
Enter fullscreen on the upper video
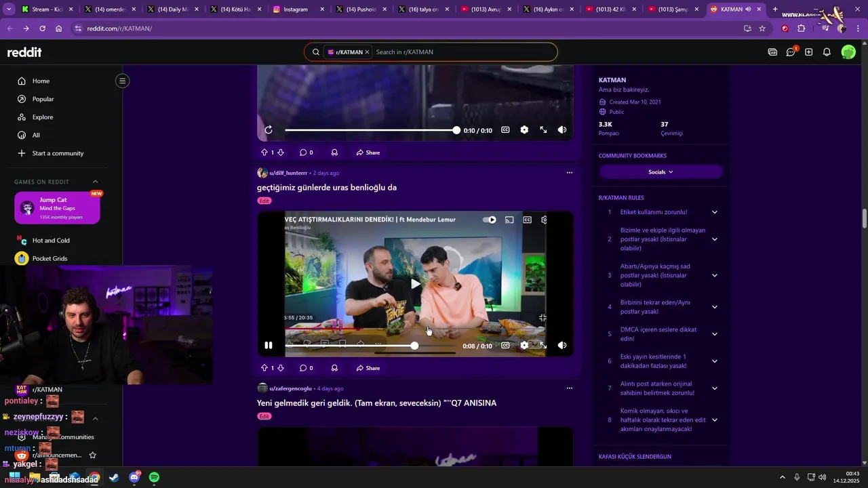coord(543,129)
